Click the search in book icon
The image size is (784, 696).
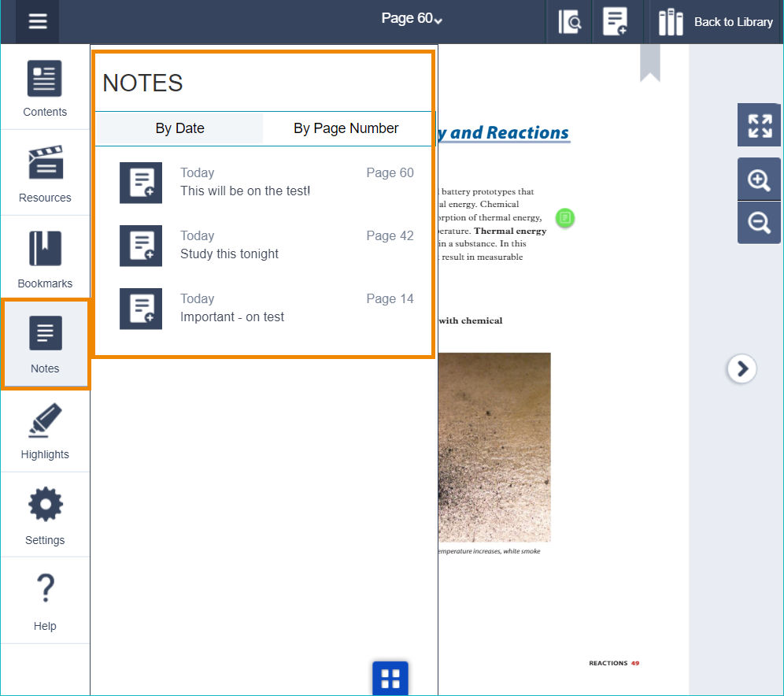tap(570, 22)
